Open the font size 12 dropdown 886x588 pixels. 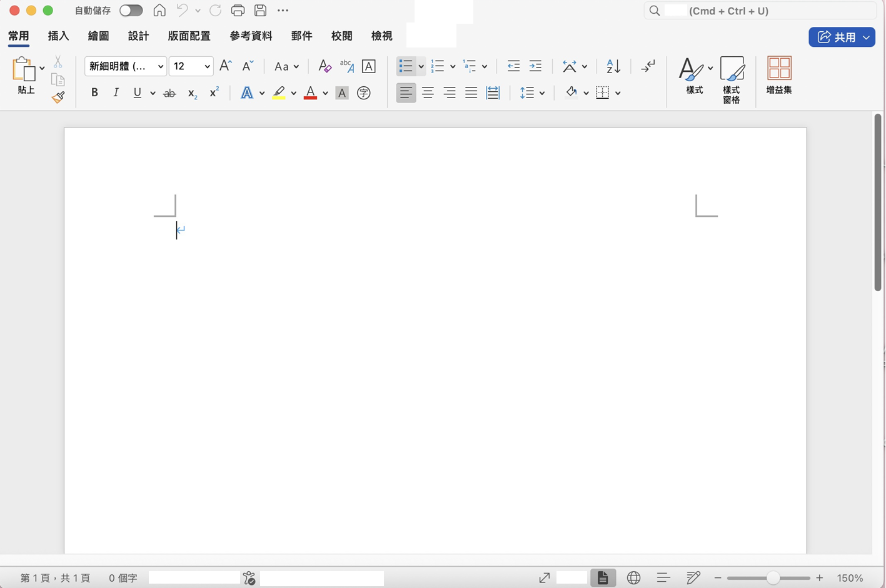point(191,66)
